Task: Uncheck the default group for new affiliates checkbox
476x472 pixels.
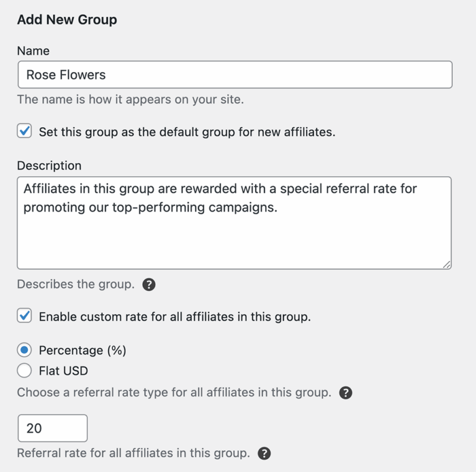Action: (24, 131)
